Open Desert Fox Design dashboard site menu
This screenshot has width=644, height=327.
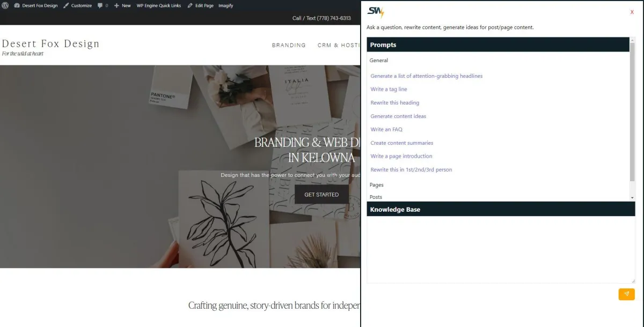coord(35,5)
